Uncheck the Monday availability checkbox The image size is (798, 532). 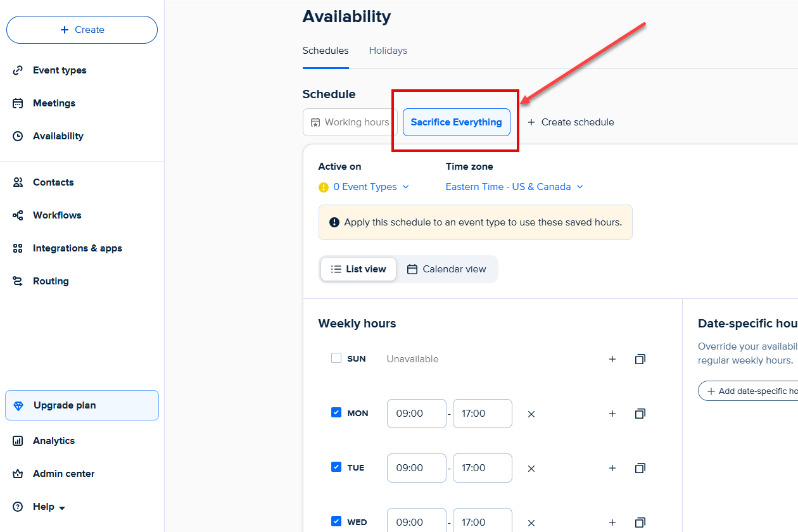pos(336,412)
